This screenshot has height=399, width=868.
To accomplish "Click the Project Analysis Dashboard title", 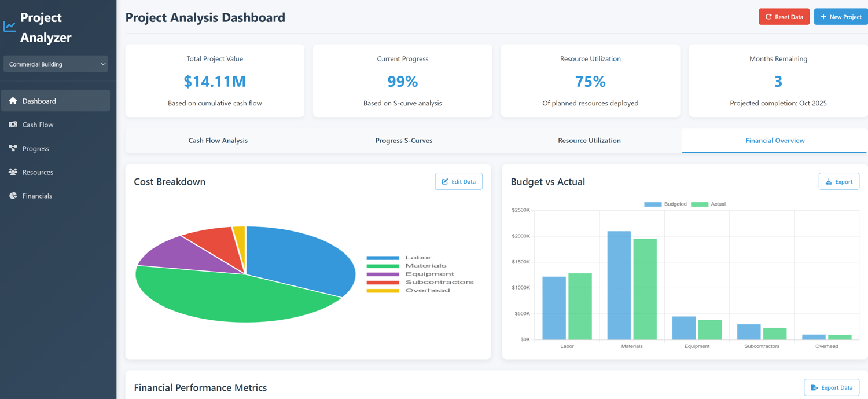I will 205,17.
